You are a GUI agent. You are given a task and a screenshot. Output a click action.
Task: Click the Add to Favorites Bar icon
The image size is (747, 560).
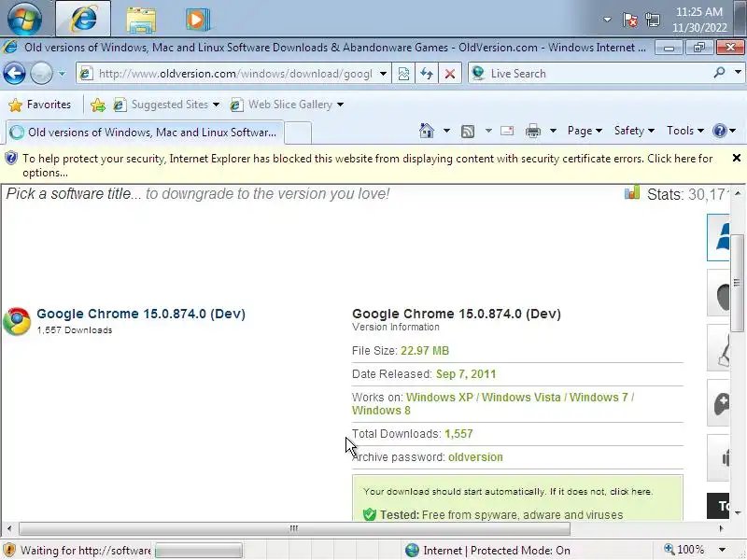[x=98, y=105]
